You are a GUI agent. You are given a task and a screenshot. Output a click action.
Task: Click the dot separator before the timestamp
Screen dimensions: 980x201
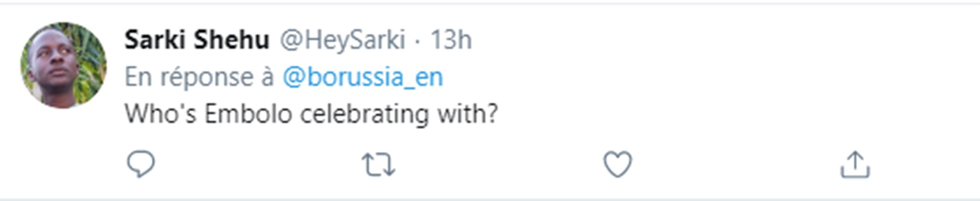418,40
